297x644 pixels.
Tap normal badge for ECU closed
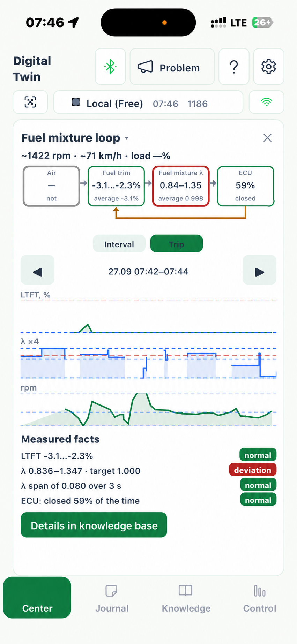[x=258, y=500]
